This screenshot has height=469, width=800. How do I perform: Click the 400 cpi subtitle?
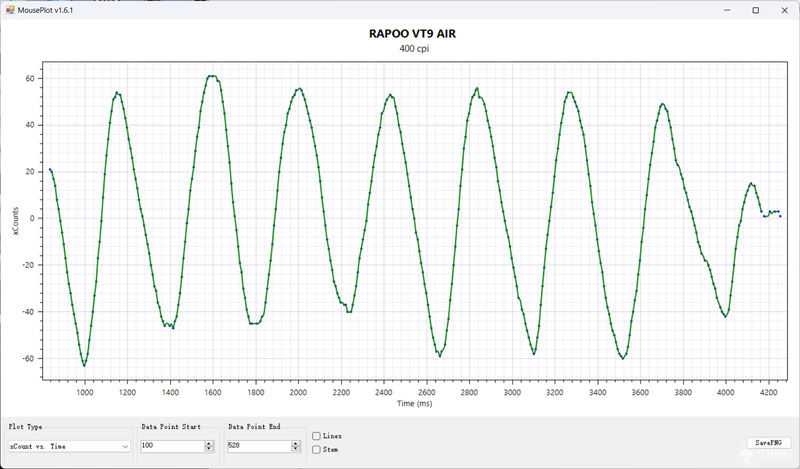[414, 48]
